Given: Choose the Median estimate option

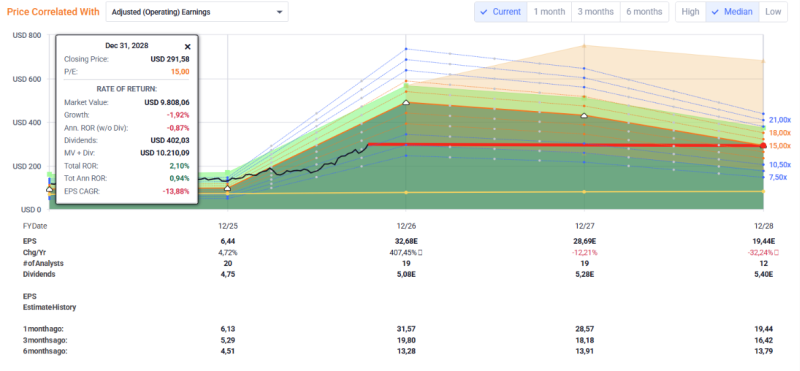Looking at the screenshot, I should (x=732, y=12).
